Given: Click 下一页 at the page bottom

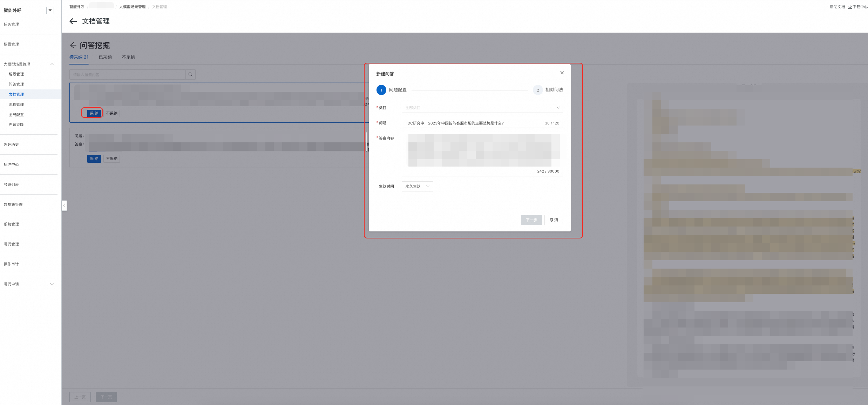Looking at the screenshot, I should [x=106, y=397].
